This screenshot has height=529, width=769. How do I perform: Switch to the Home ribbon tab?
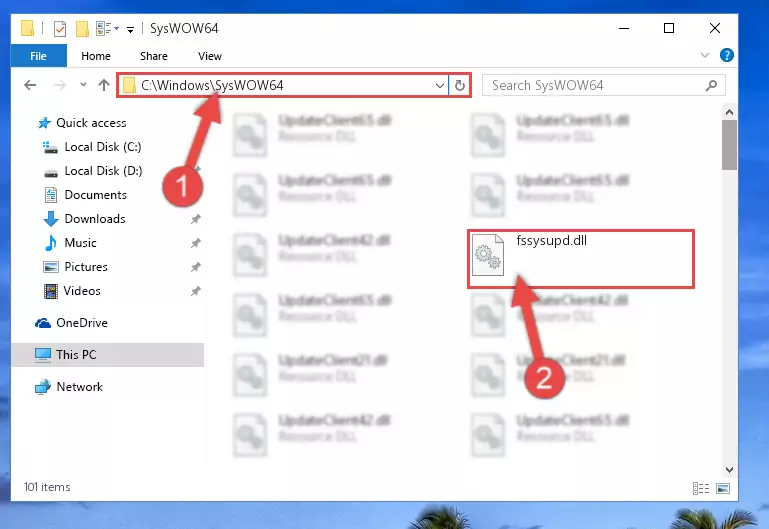click(x=96, y=56)
